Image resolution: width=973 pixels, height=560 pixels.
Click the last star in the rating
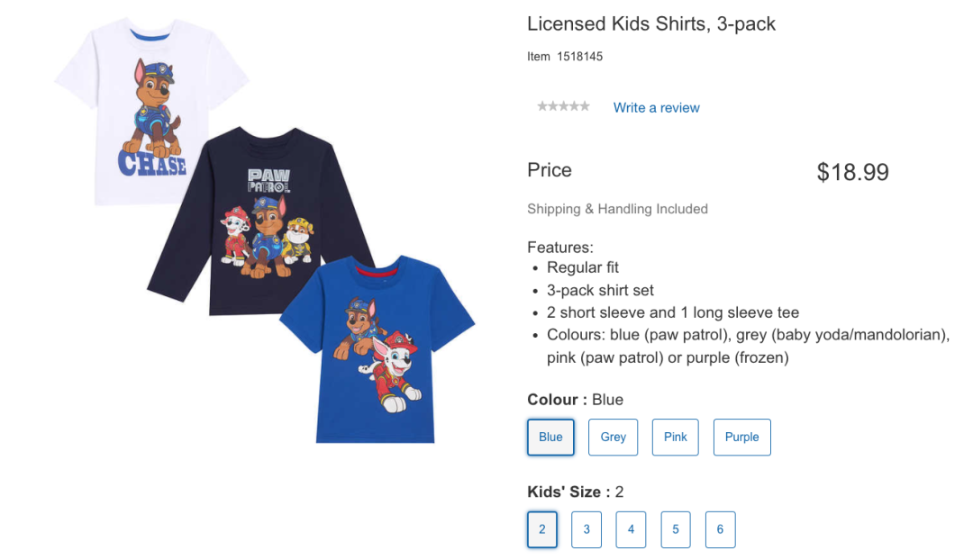[x=585, y=106]
